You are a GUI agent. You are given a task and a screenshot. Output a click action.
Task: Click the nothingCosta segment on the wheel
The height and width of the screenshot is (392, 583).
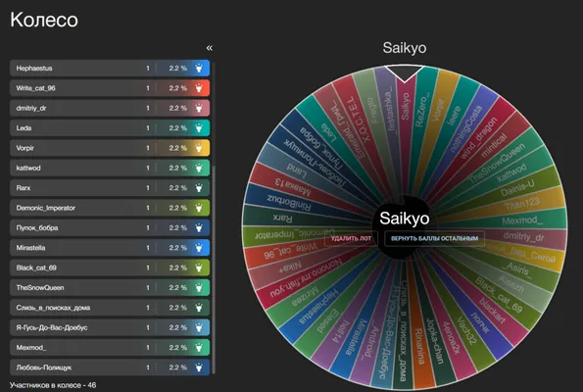[x=466, y=128]
